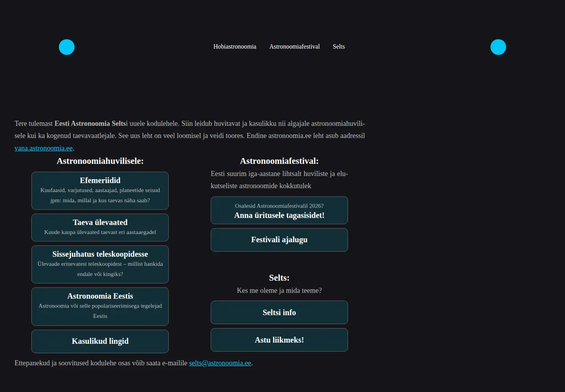
Task: Open the Efemeriidid card
Action: [100, 191]
